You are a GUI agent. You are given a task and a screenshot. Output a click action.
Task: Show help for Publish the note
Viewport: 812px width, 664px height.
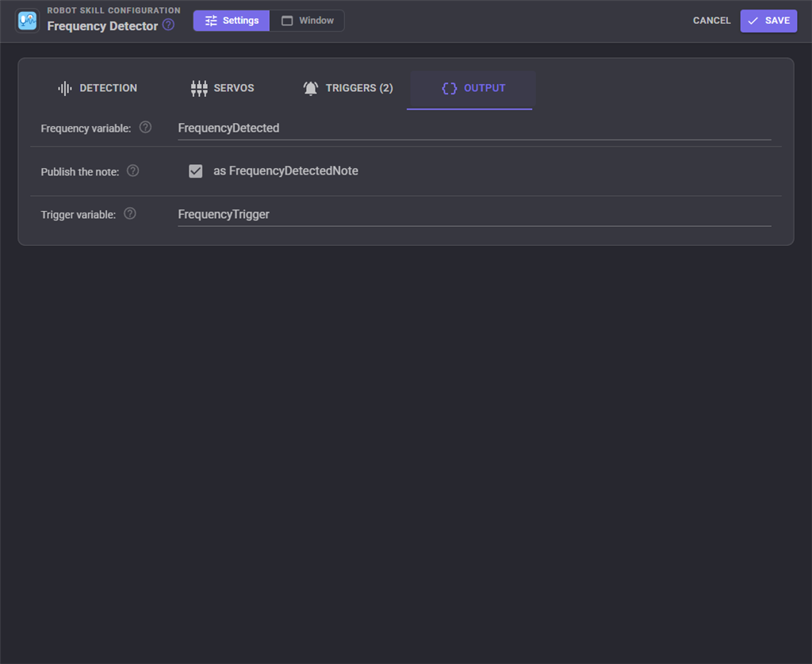[x=133, y=171]
